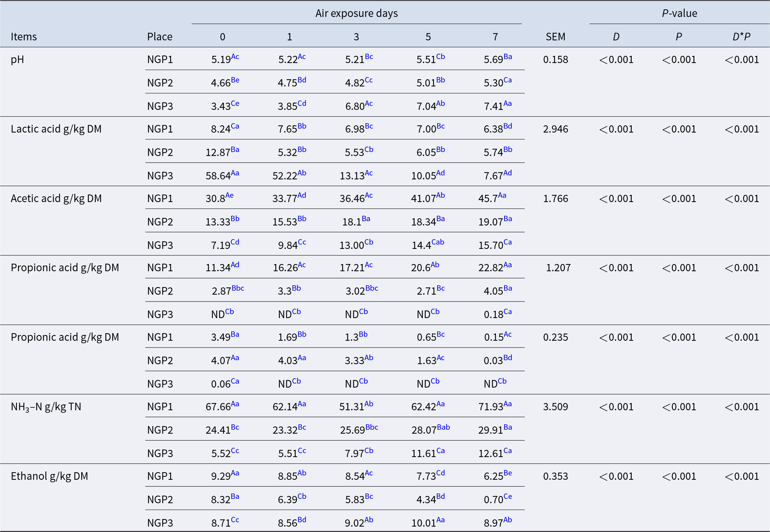Click the 'Ethanol g/kg DM' label
The image size is (770, 532).
click(x=49, y=476)
